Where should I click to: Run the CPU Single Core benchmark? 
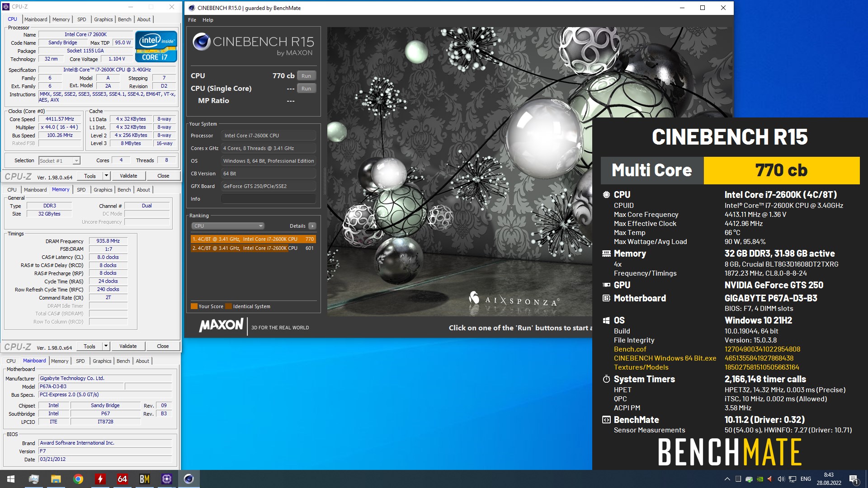tap(307, 89)
